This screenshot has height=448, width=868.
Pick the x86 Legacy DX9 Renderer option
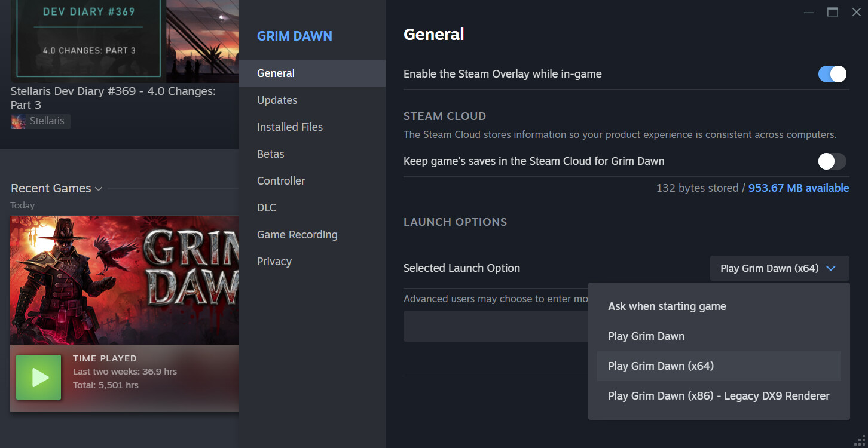tap(719, 396)
